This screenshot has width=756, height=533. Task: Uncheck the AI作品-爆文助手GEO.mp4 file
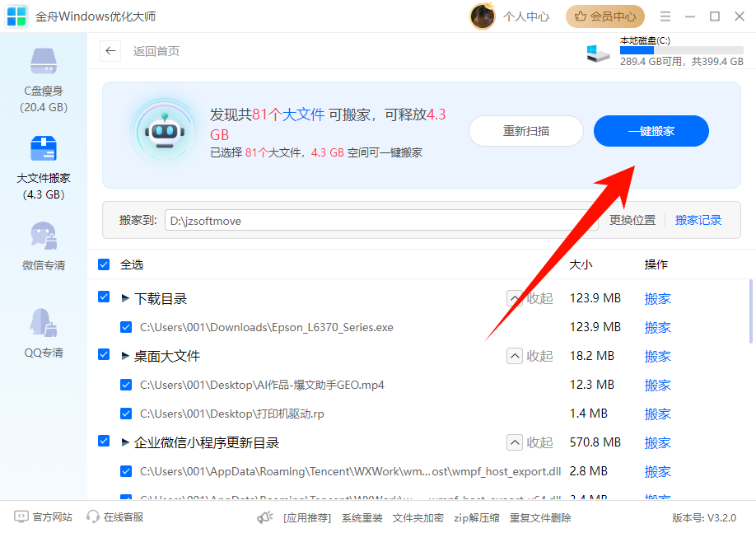(126, 385)
